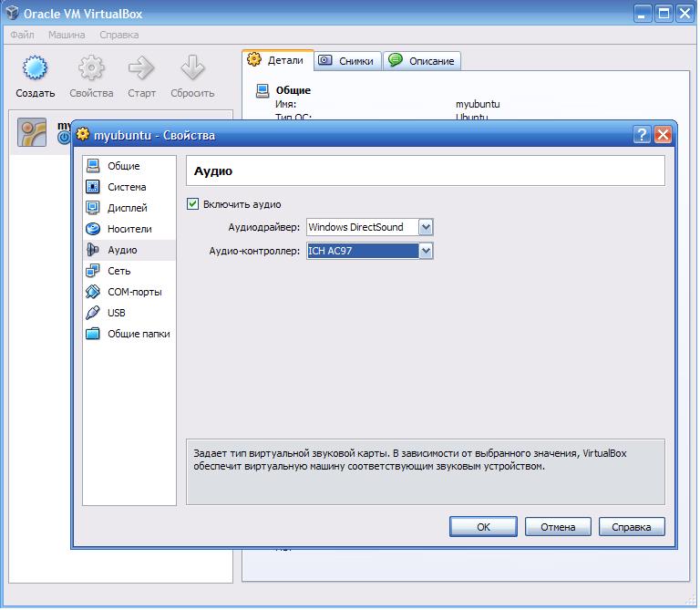Open the Носители disk icon
700x610 pixels.
click(93, 229)
